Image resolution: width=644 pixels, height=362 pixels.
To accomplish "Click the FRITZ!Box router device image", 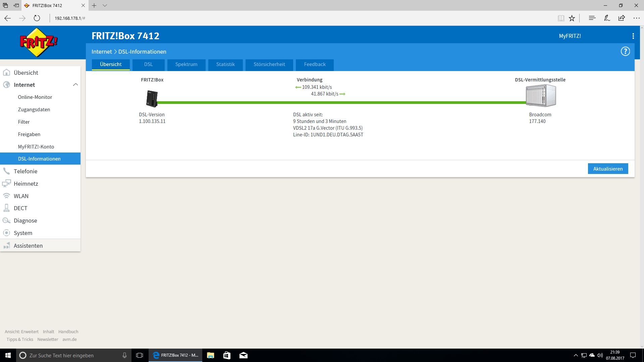I will click(152, 99).
